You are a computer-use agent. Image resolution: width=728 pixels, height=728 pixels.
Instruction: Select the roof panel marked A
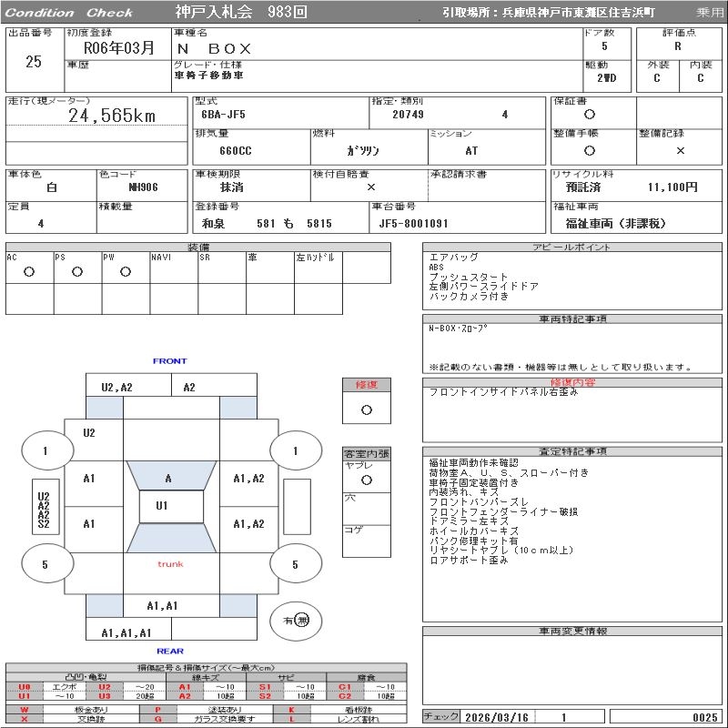[168, 478]
